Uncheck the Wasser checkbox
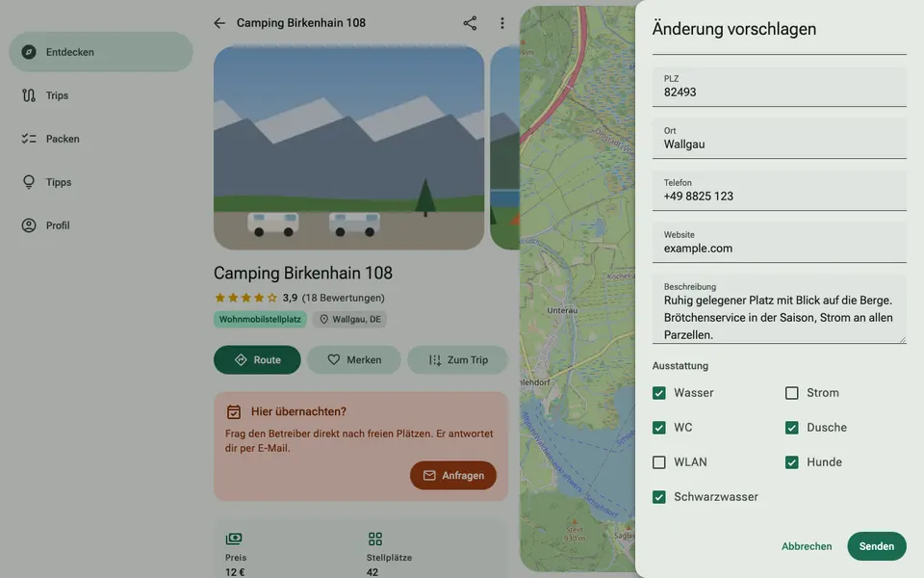Viewport: 924px width, 578px height. click(658, 393)
